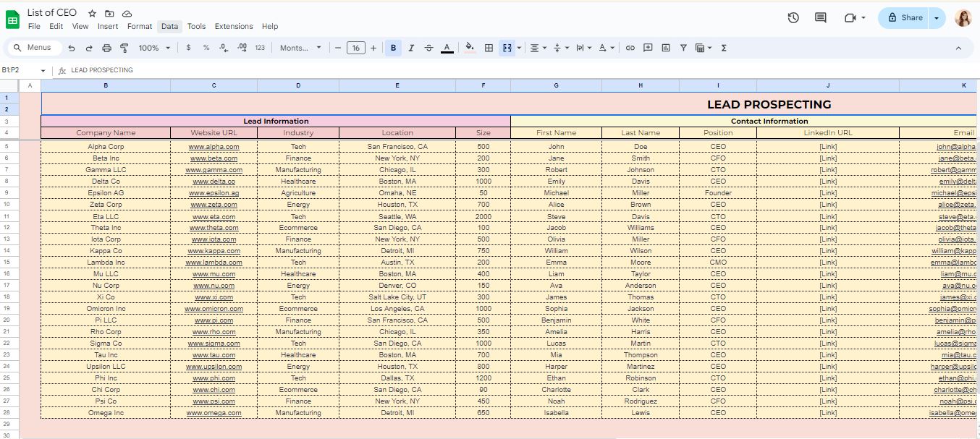Open text rotation dropdown
This screenshot has width=980, height=439.
(607, 48)
